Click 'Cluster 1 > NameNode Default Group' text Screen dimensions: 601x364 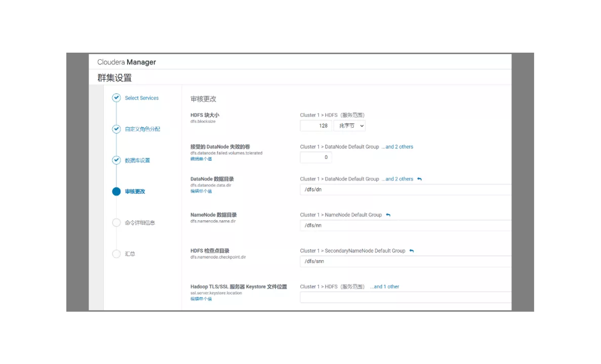pyautogui.click(x=341, y=215)
